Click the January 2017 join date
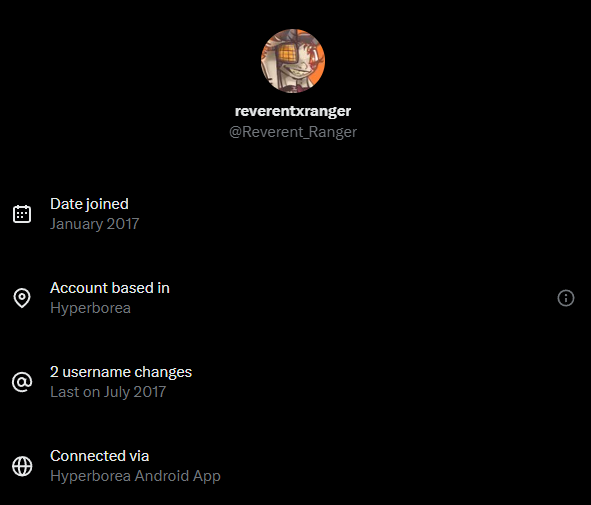Image resolution: width=591 pixels, height=505 pixels. 95,224
